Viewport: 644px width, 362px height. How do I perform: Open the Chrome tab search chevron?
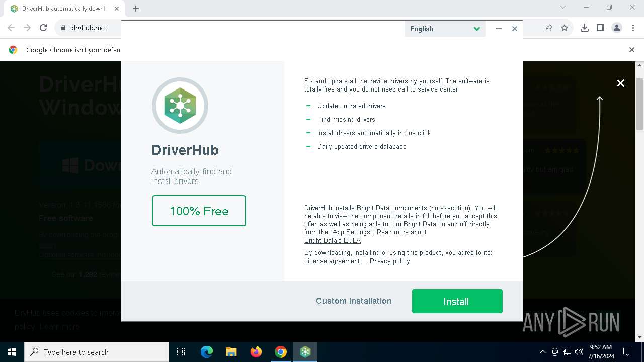point(563,7)
